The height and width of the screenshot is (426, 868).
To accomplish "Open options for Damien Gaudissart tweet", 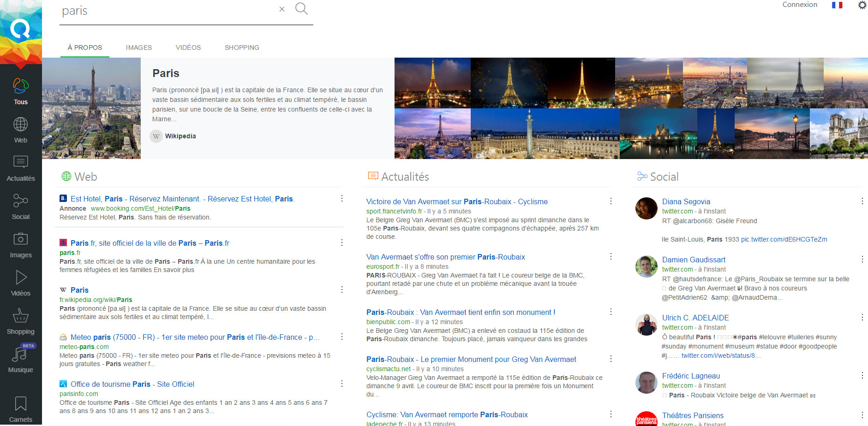I will (862, 259).
